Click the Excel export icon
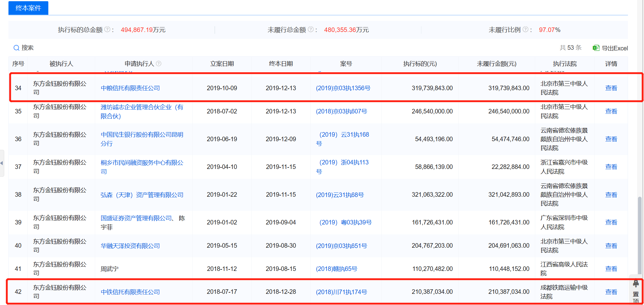644x305 pixels. tap(596, 48)
